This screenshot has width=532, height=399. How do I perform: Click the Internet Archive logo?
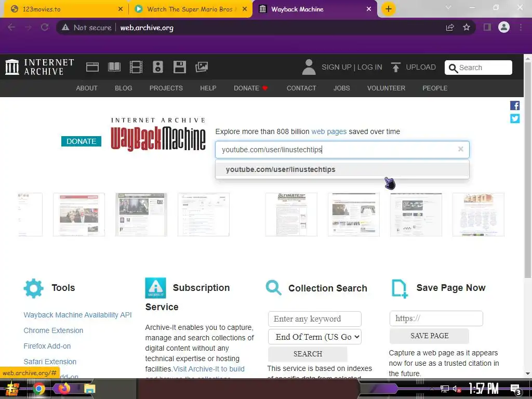point(39,67)
